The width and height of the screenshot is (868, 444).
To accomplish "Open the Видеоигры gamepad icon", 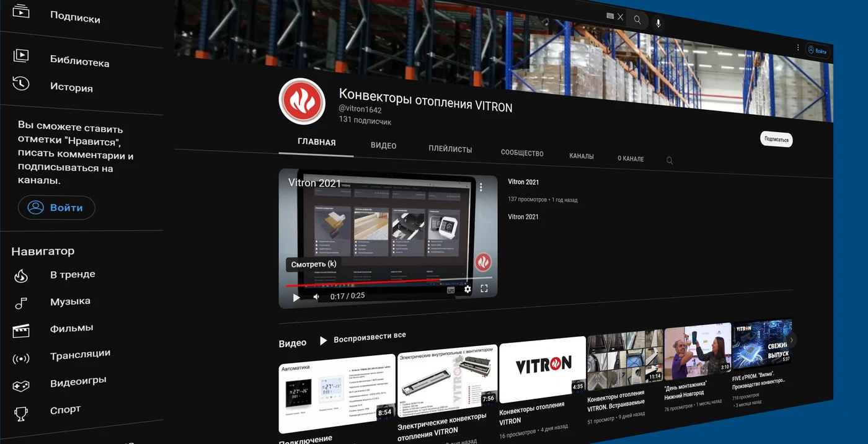I will click(21, 386).
